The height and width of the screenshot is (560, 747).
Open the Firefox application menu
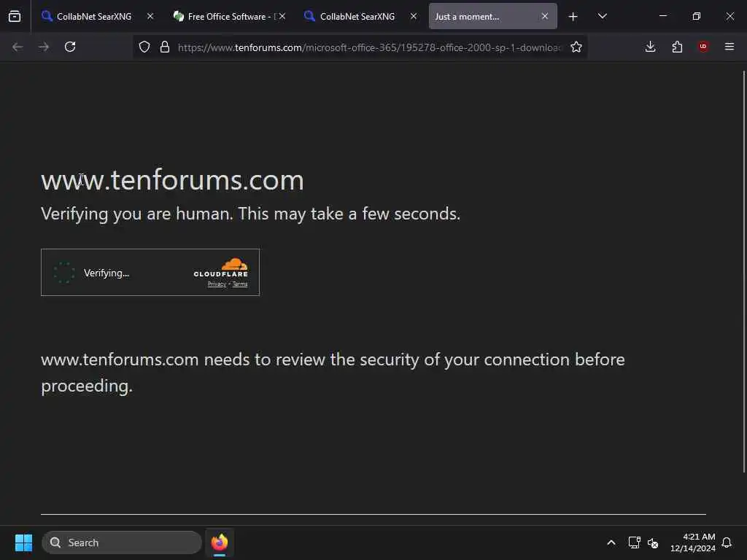coord(729,47)
